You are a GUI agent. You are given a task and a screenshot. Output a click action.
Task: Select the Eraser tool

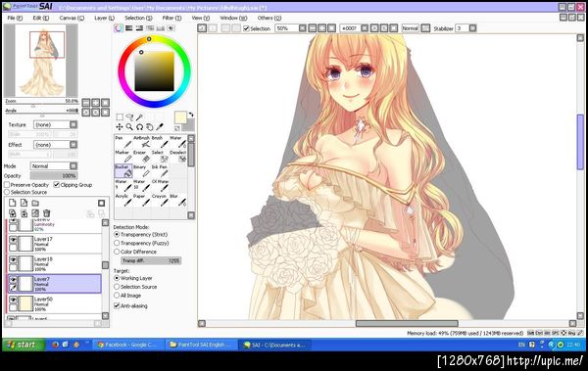click(142, 157)
